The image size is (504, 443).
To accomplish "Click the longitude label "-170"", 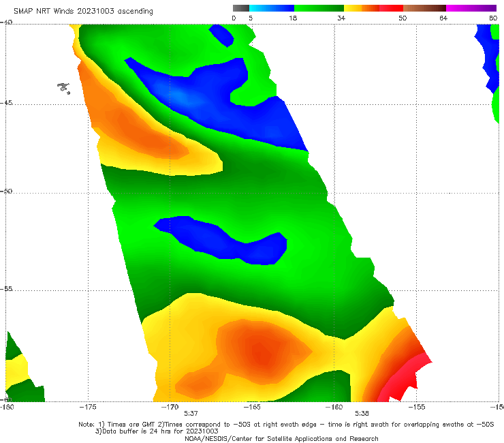I will 170,407.
